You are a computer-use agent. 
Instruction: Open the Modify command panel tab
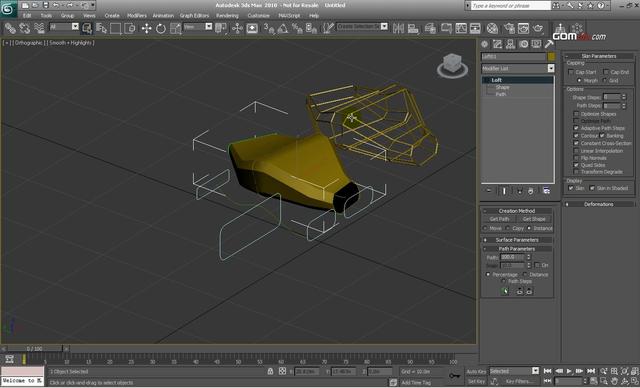(497, 44)
